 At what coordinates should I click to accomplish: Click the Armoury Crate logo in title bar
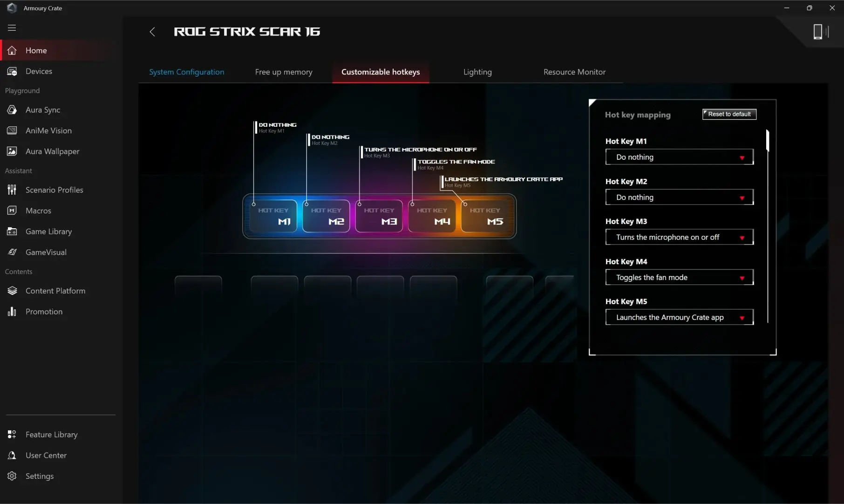[x=12, y=8]
